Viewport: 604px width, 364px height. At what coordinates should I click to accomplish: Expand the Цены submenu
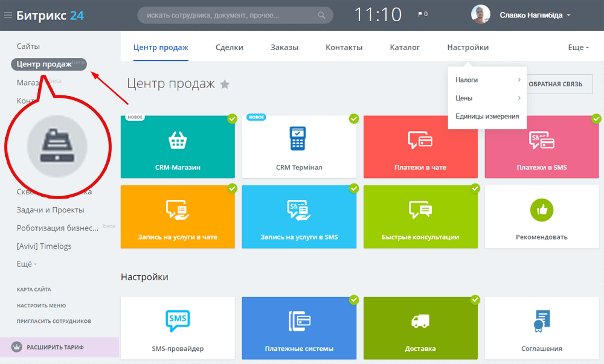pyautogui.click(x=487, y=98)
